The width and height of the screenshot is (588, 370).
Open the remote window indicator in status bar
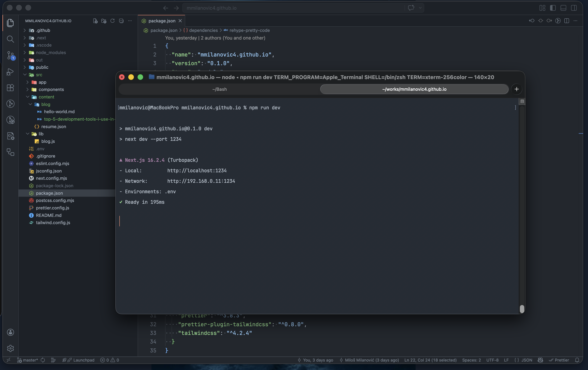(x=8, y=360)
